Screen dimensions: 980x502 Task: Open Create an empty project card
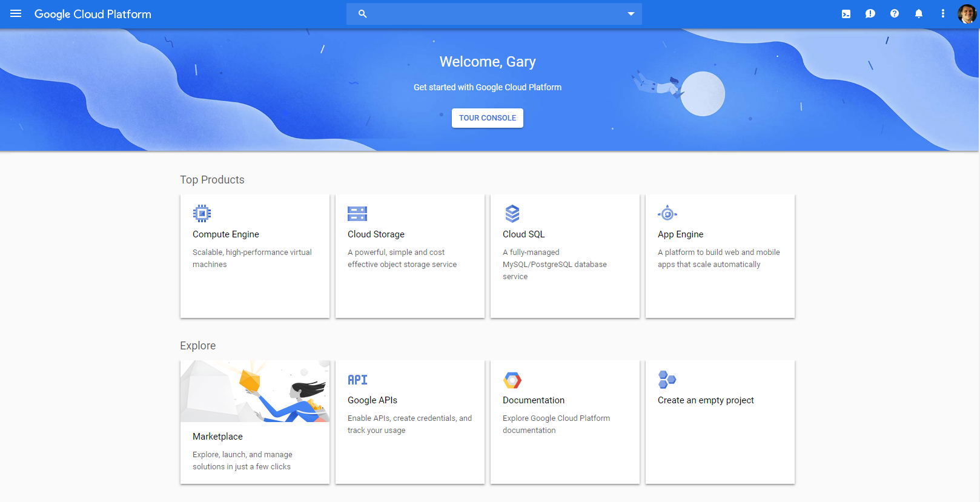click(720, 421)
